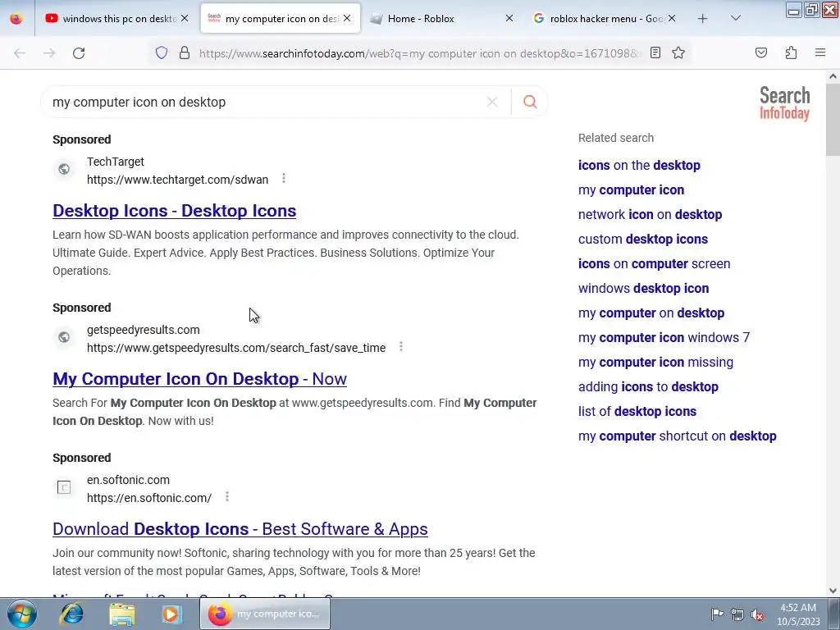This screenshot has height=630, width=840.
Task: Launch Internet Explorer from taskbar
Action: click(x=72, y=614)
